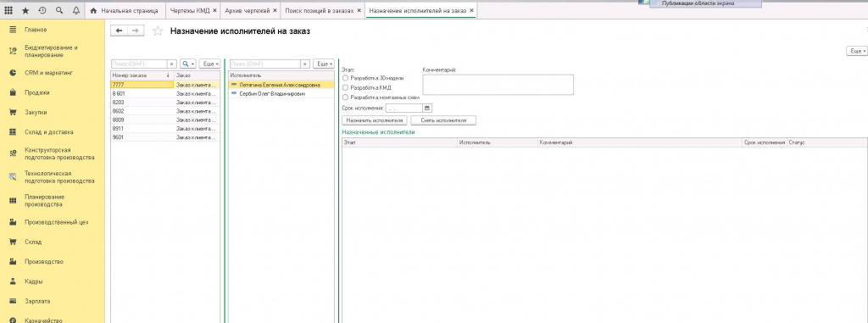The height and width of the screenshot is (323, 868).
Task: Close the Архив чертежей tab
Action: pos(275,10)
